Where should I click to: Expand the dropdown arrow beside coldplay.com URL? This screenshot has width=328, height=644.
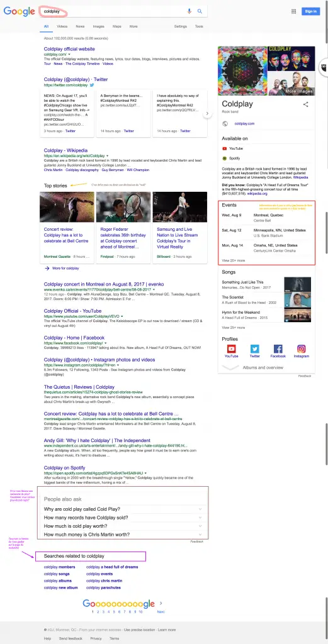click(x=69, y=54)
